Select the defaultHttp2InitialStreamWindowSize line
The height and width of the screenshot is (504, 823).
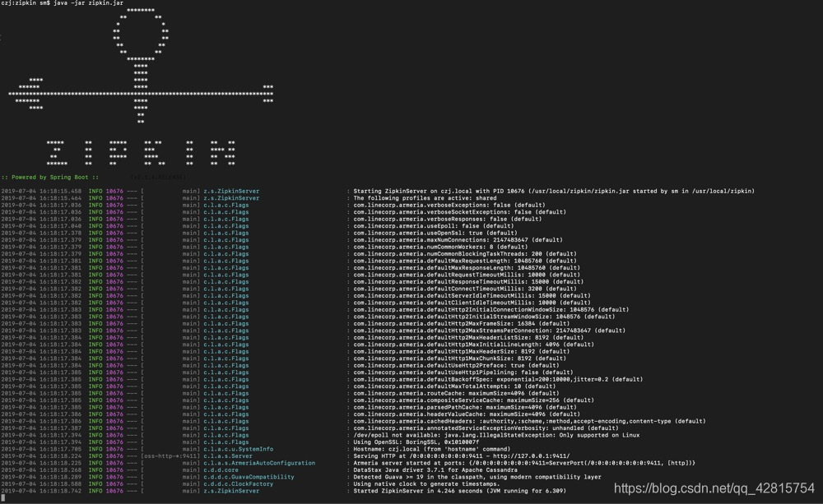484,317
